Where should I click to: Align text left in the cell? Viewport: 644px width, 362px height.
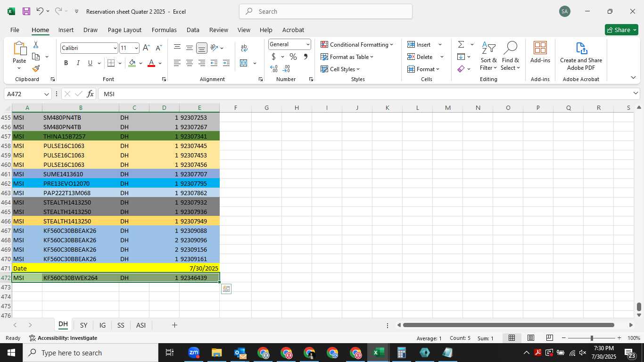(177, 63)
